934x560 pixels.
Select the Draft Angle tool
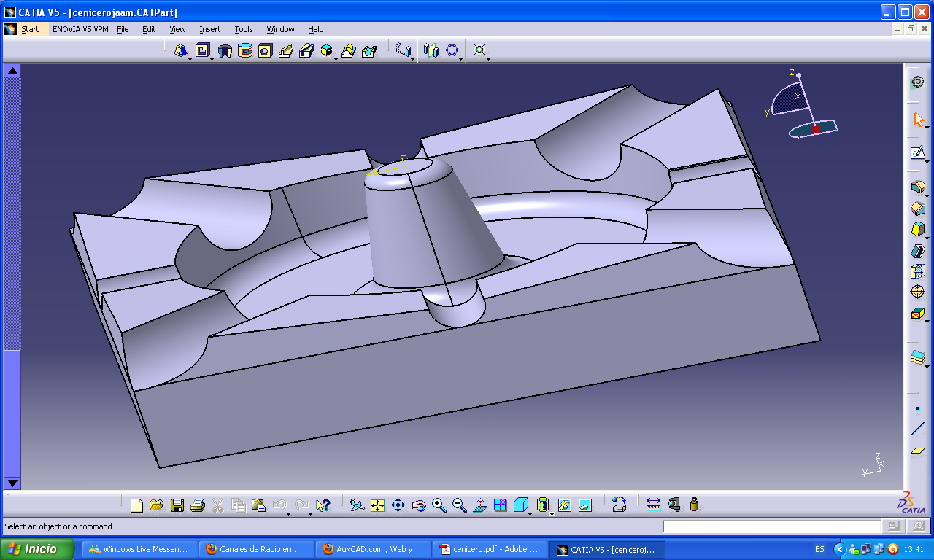(x=918, y=230)
